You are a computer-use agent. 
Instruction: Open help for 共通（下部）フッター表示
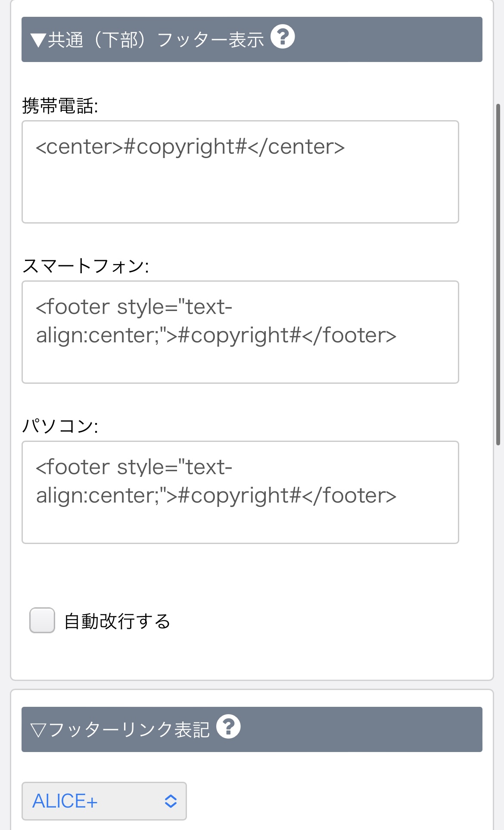click(283, 37)
